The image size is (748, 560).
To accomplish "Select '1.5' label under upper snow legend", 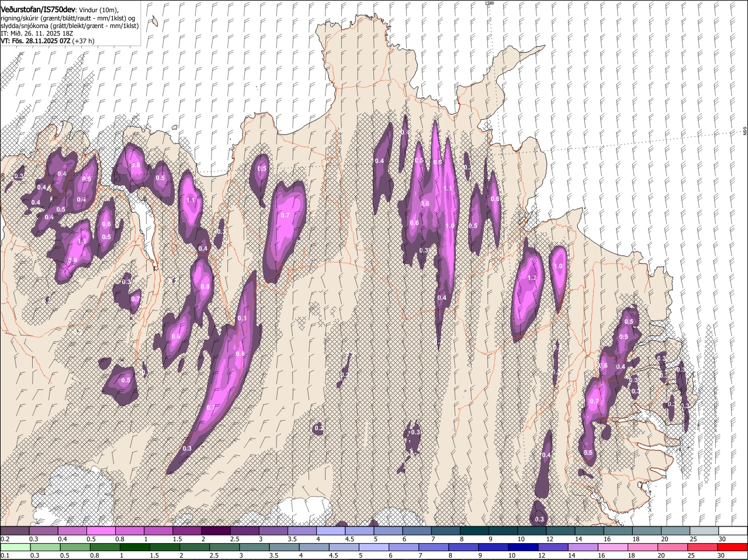I will tap(177, 539).
